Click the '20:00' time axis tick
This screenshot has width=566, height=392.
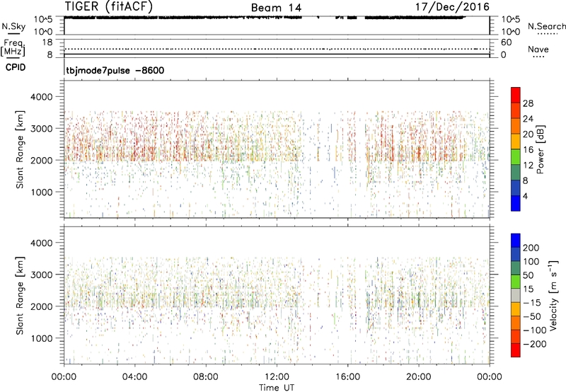(x=418, y=377)
